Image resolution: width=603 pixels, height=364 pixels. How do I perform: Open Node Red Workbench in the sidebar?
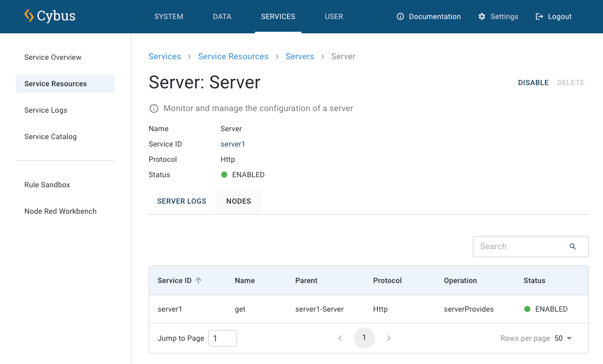click(60, 211)
